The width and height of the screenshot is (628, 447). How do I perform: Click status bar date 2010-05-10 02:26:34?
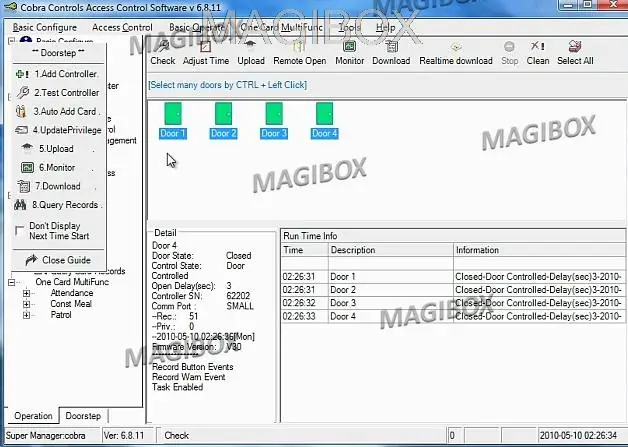point(578,436)
